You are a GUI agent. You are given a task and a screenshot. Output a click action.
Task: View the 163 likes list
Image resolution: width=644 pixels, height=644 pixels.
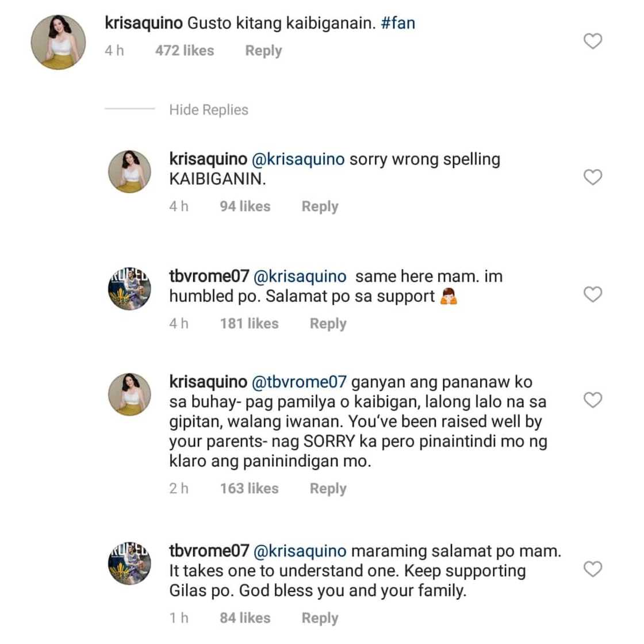249,489
